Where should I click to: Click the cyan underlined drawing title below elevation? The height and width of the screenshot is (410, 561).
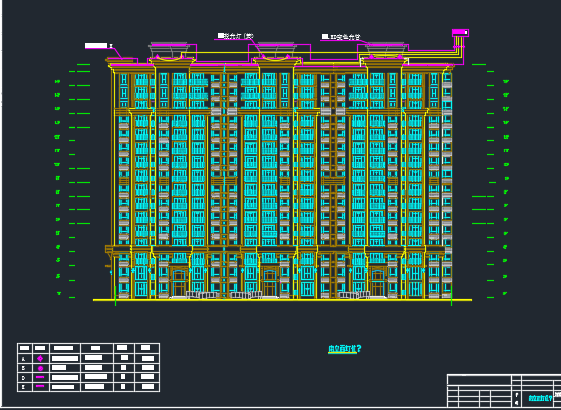[x=344, y=348]
